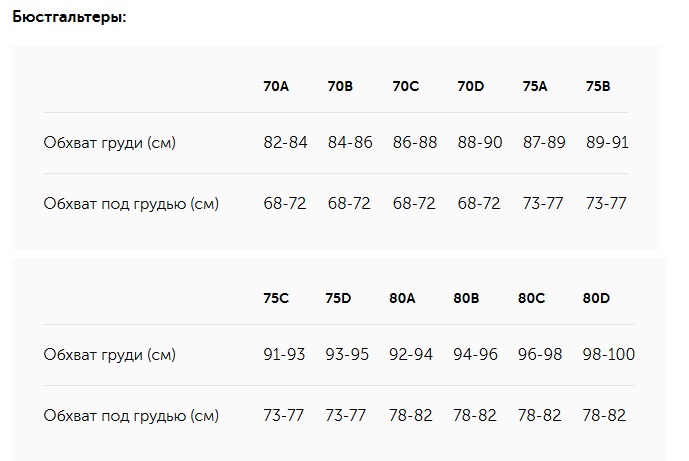The image size is (689, 461).
Task: Click the 88-90 value under 70D
Action: [x=479, y=142]
